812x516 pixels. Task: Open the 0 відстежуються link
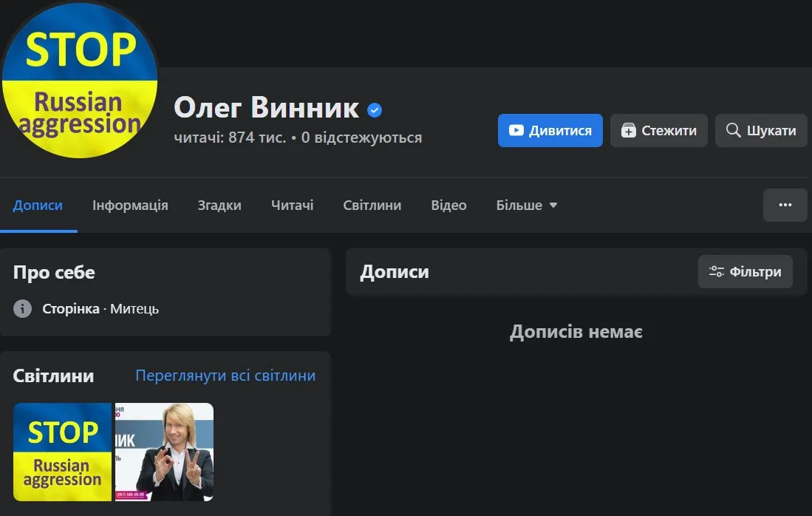(x=362, y=138)
